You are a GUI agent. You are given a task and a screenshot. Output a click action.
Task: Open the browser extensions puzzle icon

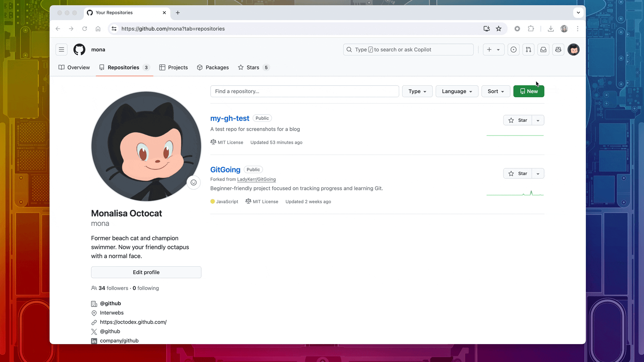tap(531, 29)
